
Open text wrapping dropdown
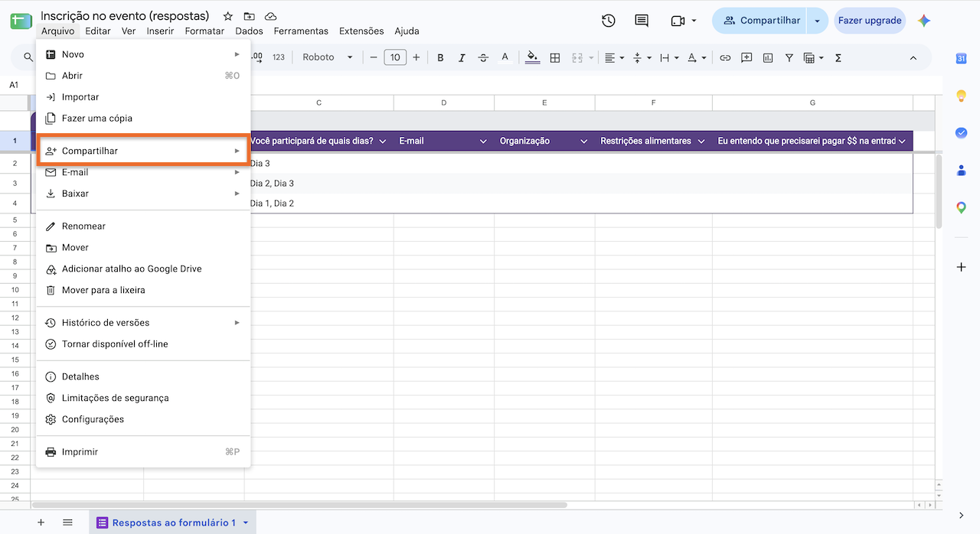pos(669,57)
